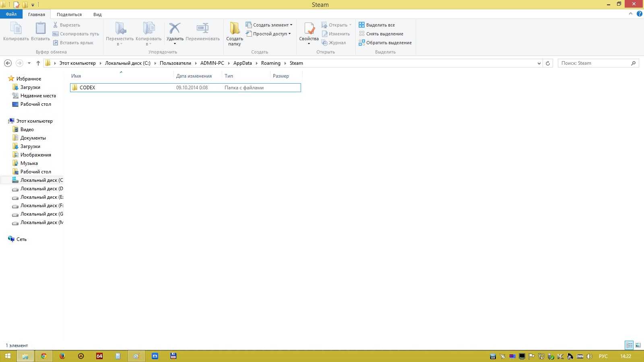Click Select all (Выделить все) icon
Screen dimensions: 644x362
pos(361,25)
